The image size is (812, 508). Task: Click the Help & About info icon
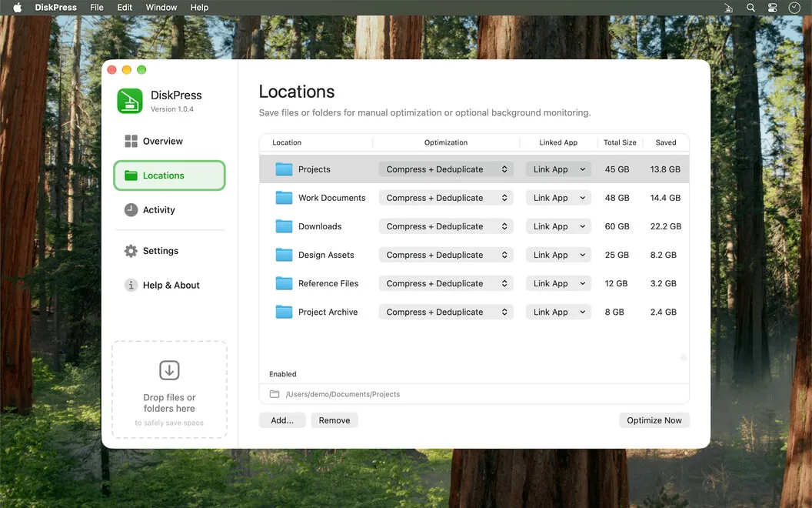point(131,285)
